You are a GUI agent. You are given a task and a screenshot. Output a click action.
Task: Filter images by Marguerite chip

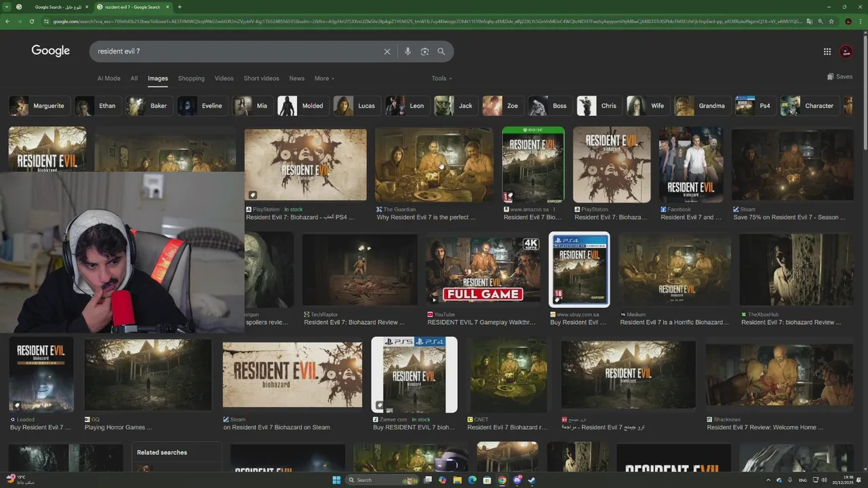pyautogui.click(x=39, y=106)
